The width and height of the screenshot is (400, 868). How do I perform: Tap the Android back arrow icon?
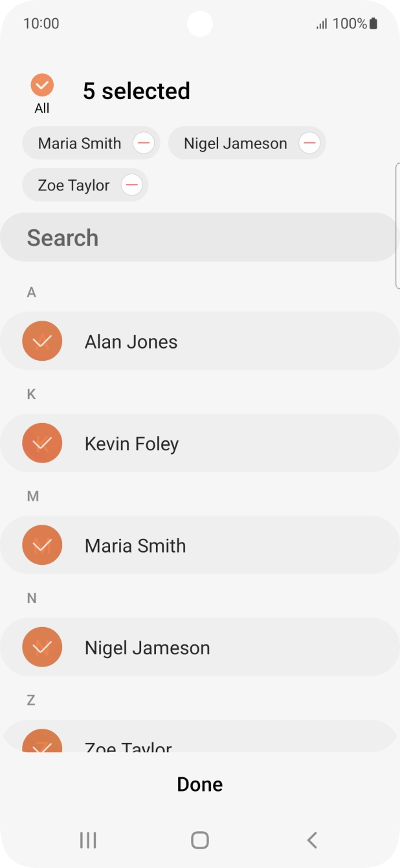click(x=312, y=840)
